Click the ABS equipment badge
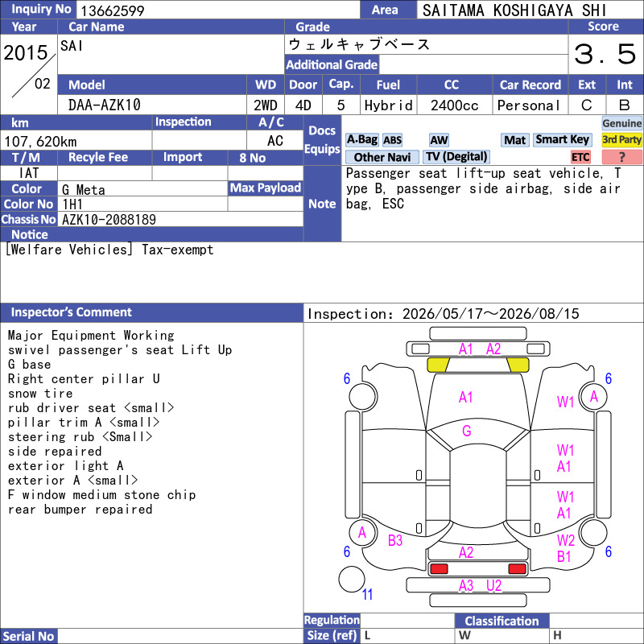Screen dimensions: 644x644 pyautogui.click(x=392, y=140)
